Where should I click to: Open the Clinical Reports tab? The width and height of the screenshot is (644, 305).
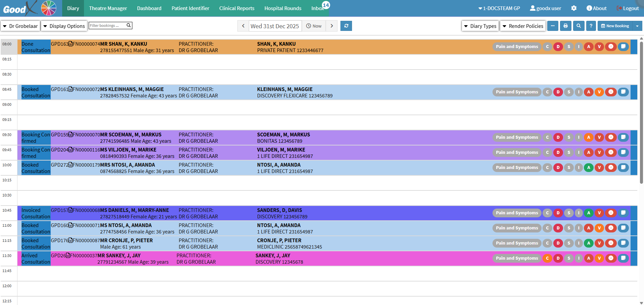pyautogui.click(x=237, y=8)
